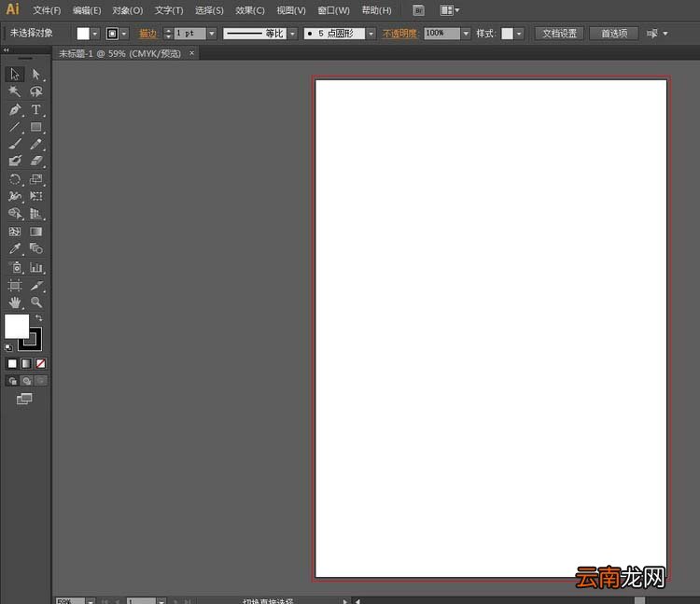Image resolution: width=700 pixels, height=604 pixels.
Task: Activate the Hand tool
Action: point(15,302)
